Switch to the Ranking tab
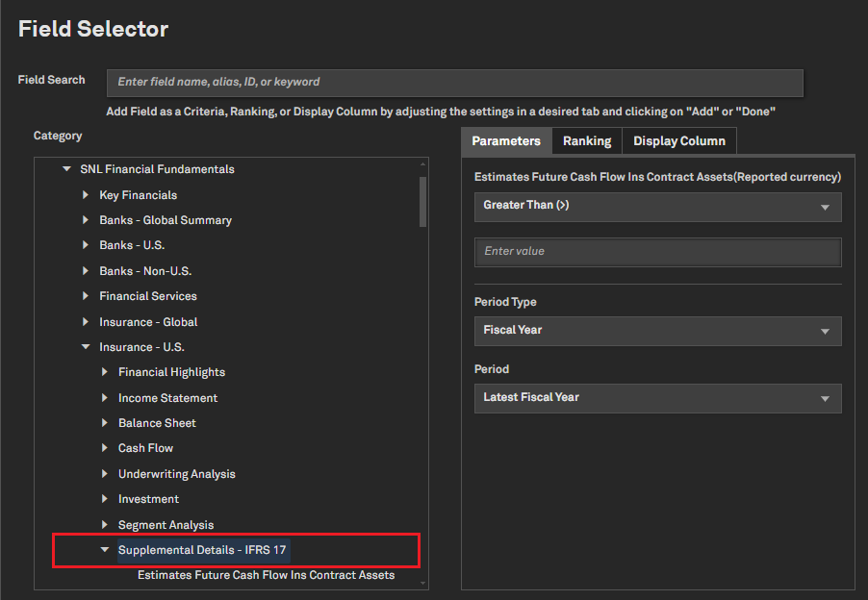 pyautogui.click(x=587, y=141)
